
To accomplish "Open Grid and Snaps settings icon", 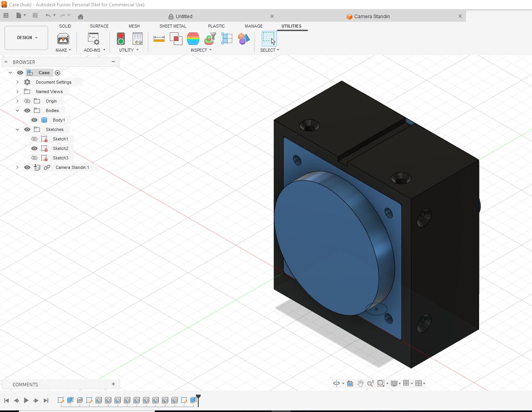I will tap(406, 383).
